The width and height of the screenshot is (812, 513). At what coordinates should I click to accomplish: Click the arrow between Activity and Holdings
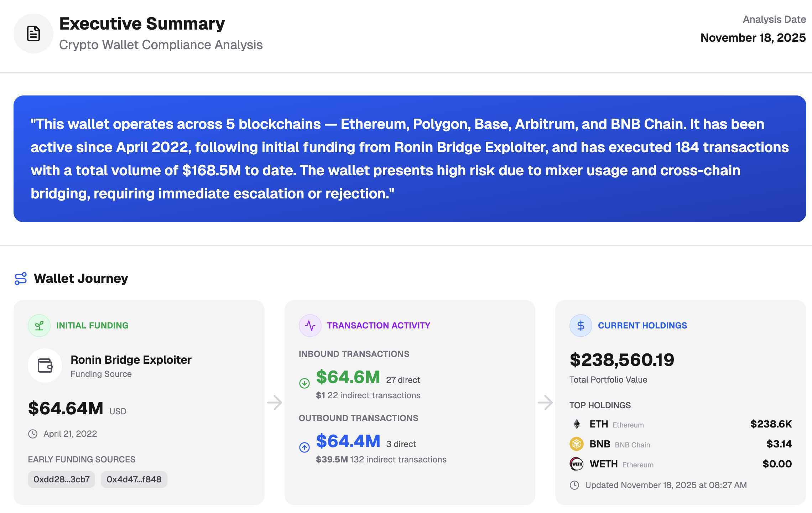(x=545, y=403)
